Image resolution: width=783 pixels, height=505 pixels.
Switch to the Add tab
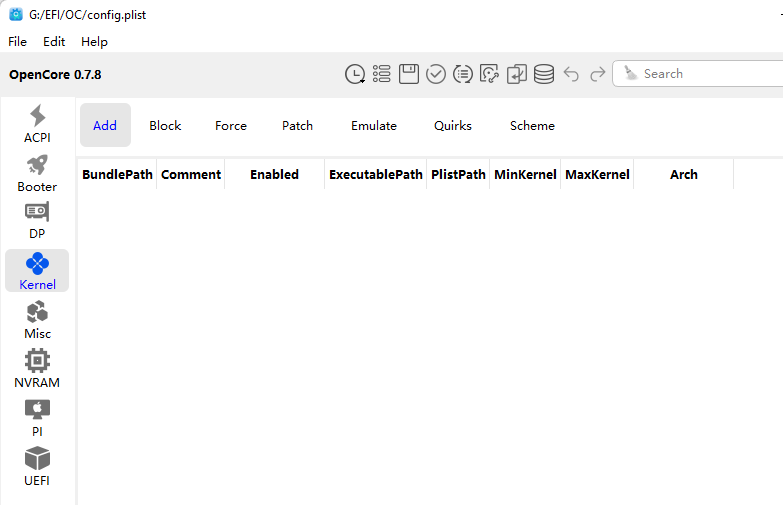[x=105, y=125]
